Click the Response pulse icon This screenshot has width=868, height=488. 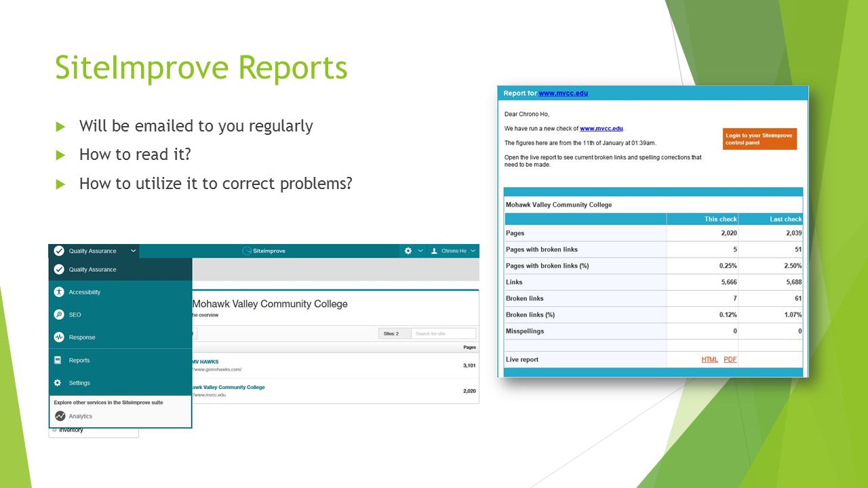click(x=59, y=337)
